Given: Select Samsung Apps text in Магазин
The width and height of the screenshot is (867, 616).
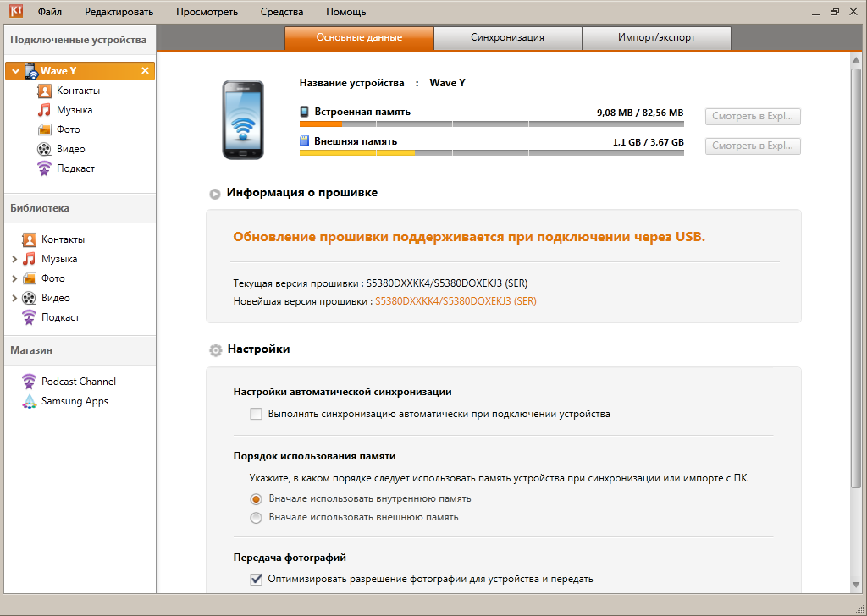Looking at the screenshot, I should click(x=75, y=401).
